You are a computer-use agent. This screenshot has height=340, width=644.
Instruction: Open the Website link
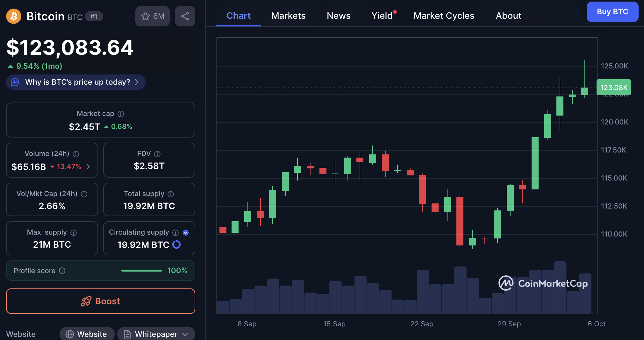[87, 334]
